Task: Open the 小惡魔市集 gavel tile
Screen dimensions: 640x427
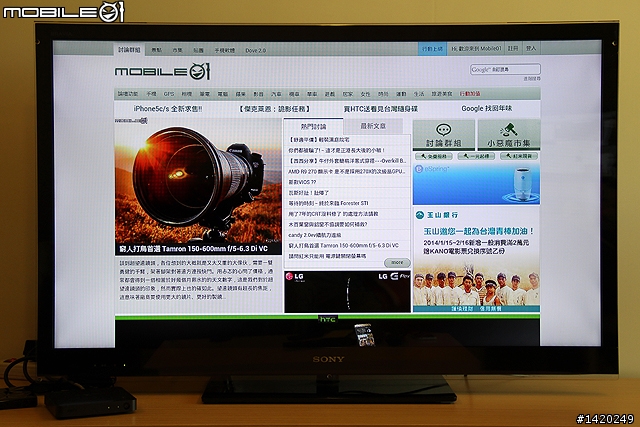Action: (x=509, y=135)
